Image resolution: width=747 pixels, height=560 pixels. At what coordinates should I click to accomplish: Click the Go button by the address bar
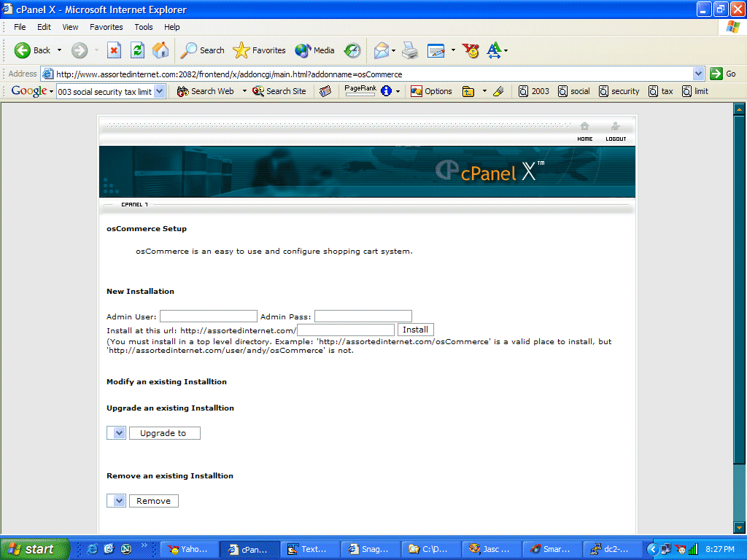point(723,74)
